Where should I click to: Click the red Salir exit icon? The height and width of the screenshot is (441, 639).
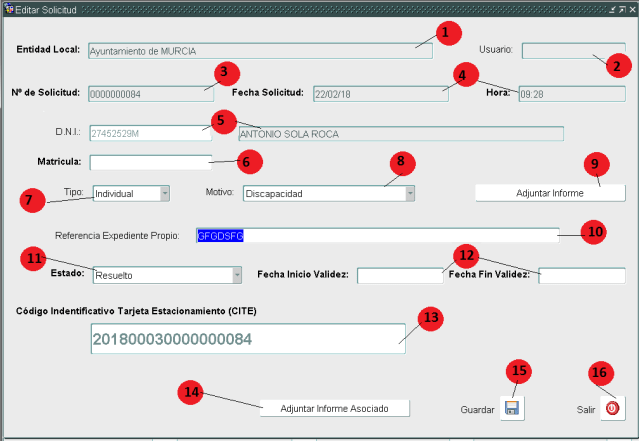(x=612, y=408)
